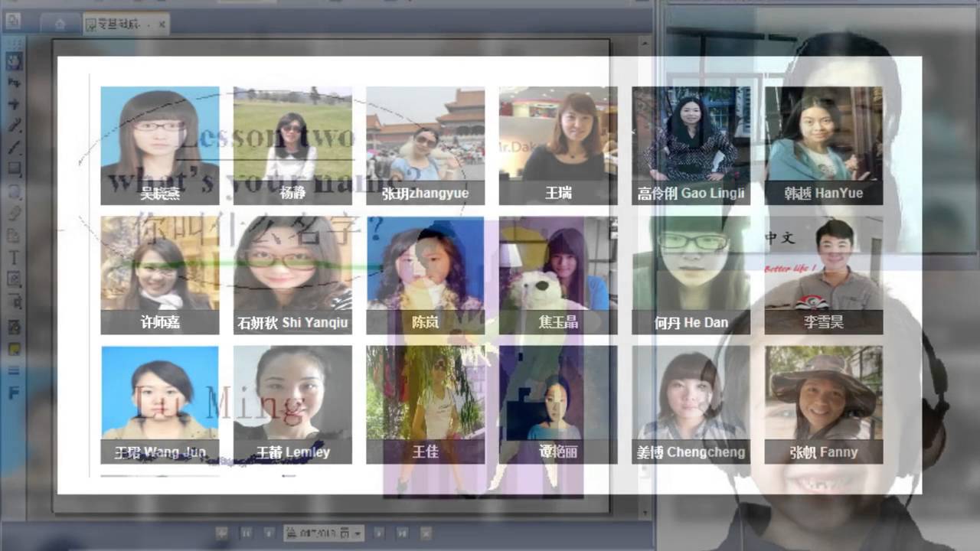The height and width of the screenshot is (551, 980).
Task: Go to the next page in bottom bar
Action: coord(379,532)
